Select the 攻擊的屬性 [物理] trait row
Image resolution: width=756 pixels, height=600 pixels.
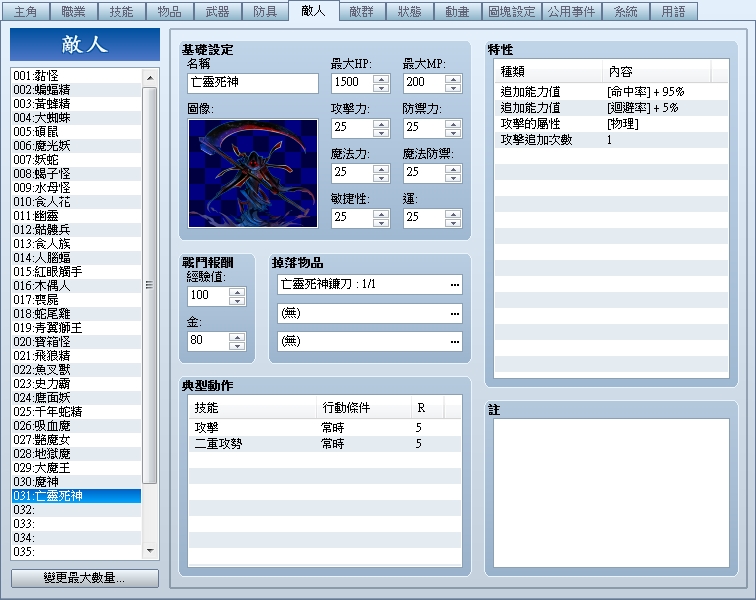[x=611, y=124]
